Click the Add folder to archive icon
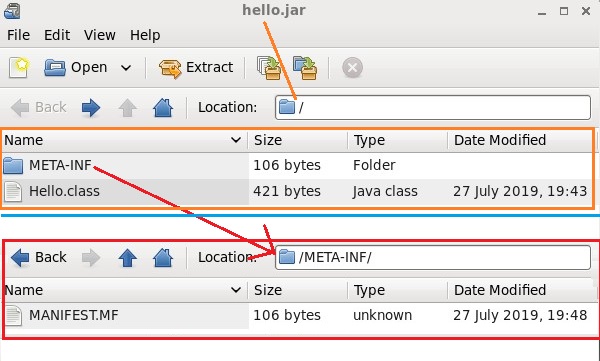The width and height of the screenshot is (600, 361). (x=305, y=68)
